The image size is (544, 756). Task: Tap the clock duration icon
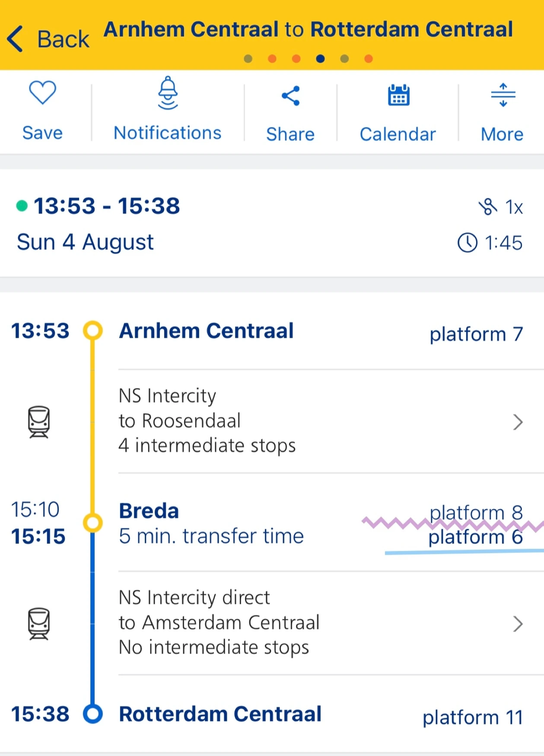(467, 243)
